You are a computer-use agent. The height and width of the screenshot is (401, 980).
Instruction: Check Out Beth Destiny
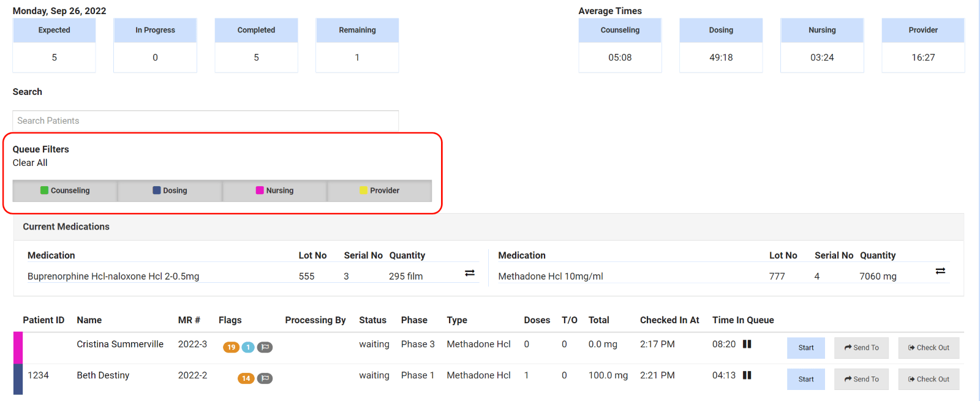(929, 380)
